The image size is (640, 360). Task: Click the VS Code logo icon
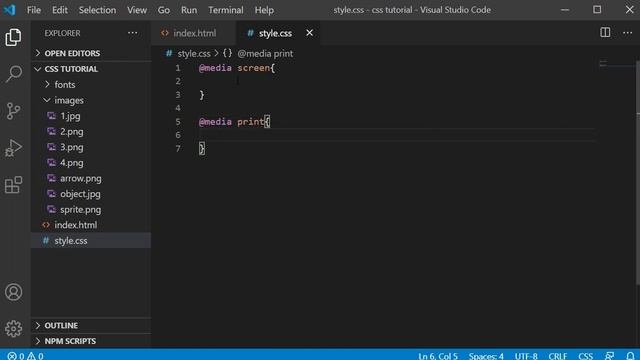[x=9, y=9]
